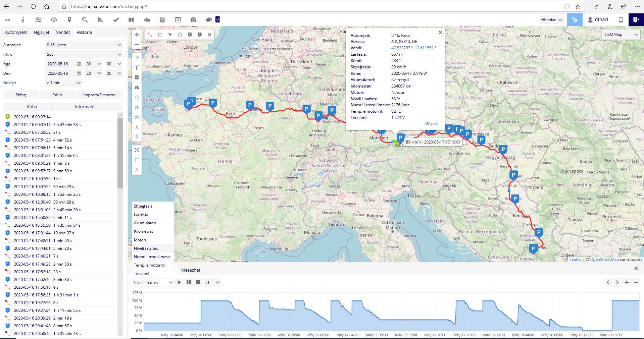This screenshot has height=339, width=644.
Task: Open the Nga hour dropdown
Action: click(94, 64)
